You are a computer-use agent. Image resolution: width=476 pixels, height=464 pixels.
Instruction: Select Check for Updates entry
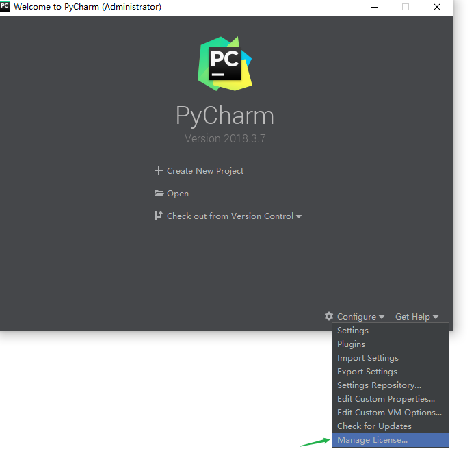[x=390, y=426]
